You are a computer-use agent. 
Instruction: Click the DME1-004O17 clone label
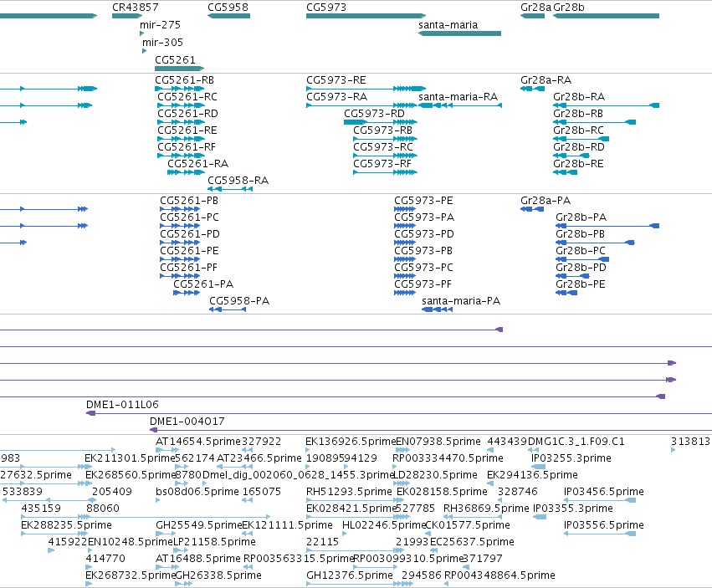pos(187,422)
